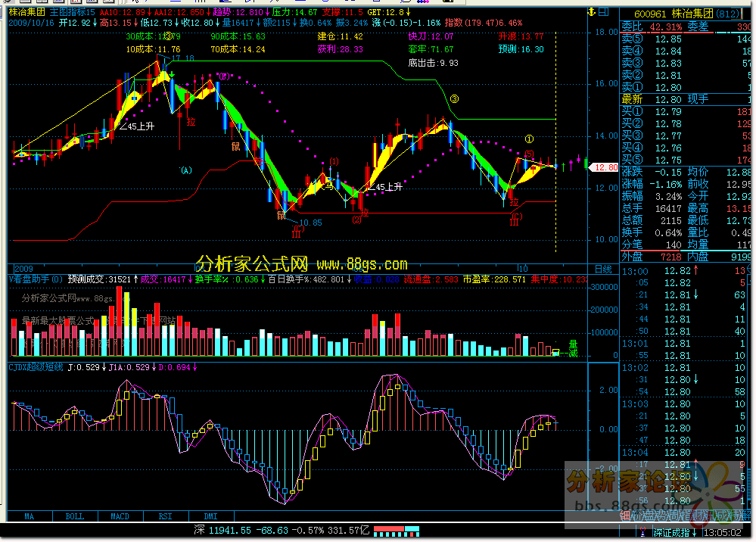This screenshot has width=756, height=542.
Task: Click the 涨幅 -1.16% percentage value
Action: click(665, 184)
